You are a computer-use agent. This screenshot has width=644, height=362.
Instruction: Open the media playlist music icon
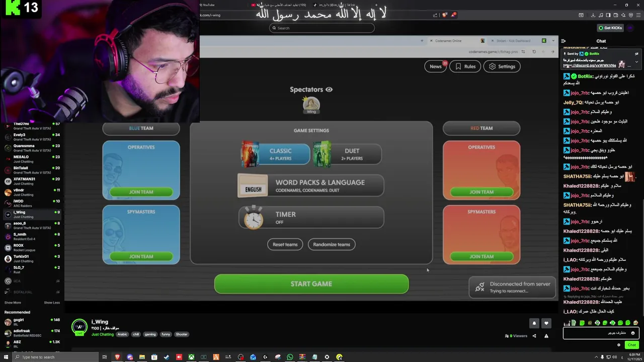(601, 15)
